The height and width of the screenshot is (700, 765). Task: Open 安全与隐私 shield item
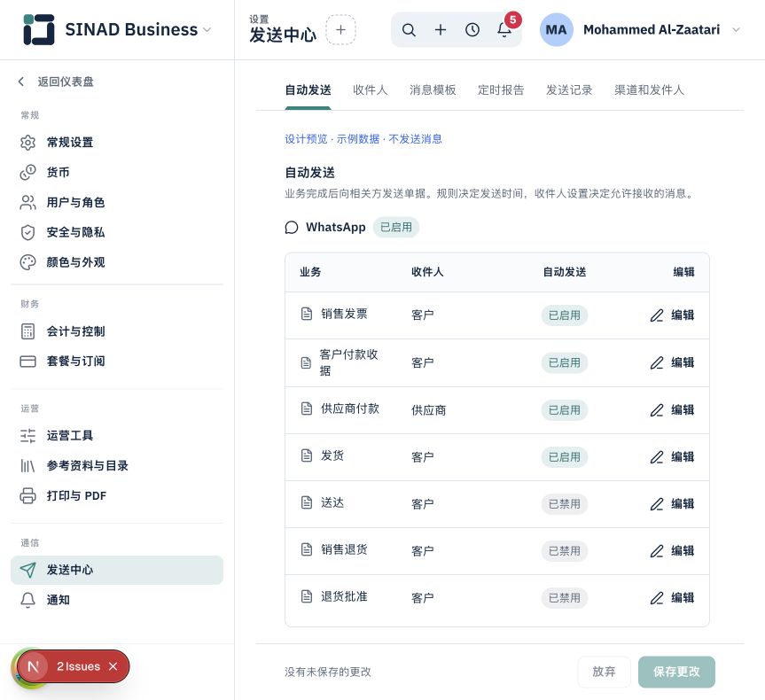(117, 232)
